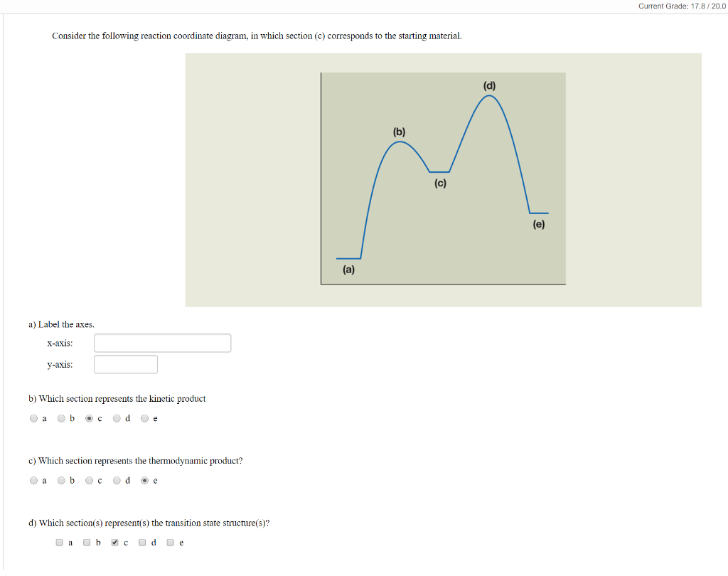Click the (a) section label on diagram

tap(348, 270)
